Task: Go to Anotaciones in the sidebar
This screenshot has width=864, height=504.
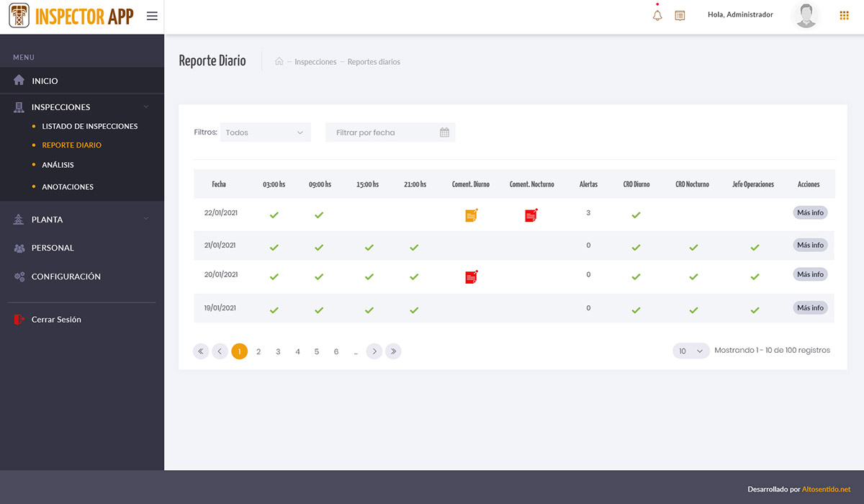Action: [68, 186]
